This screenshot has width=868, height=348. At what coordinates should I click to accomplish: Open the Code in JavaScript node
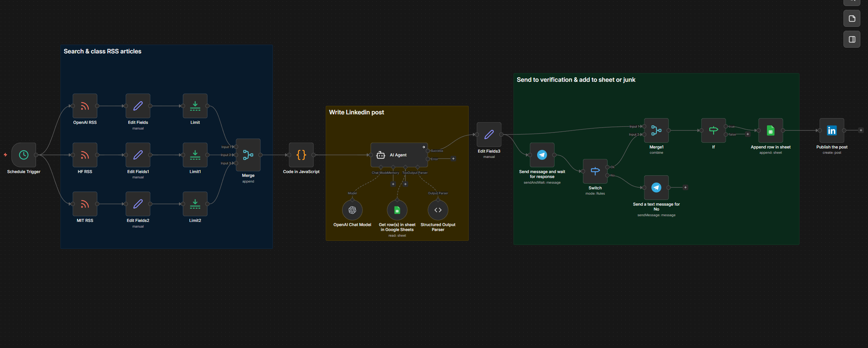coord(301,155)
